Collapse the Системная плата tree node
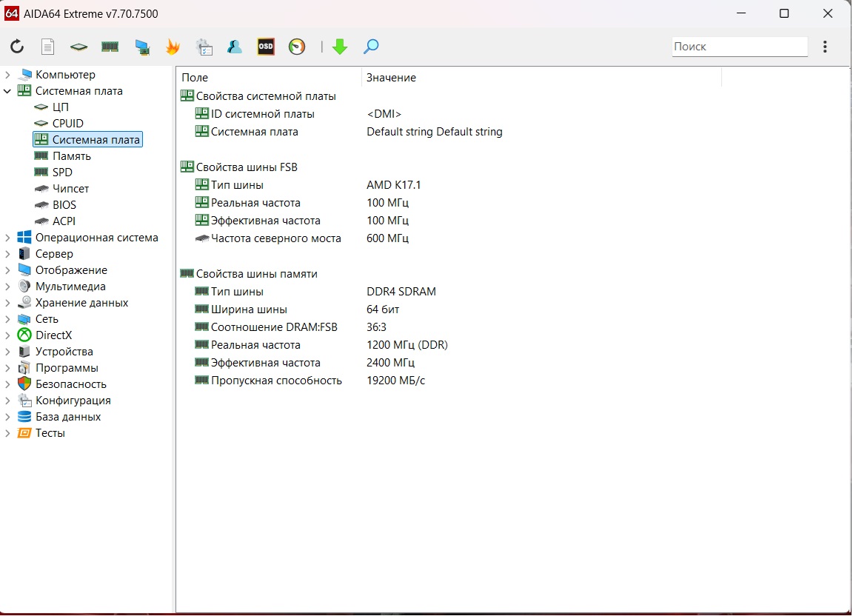Image resolution: width=853 pixels, height=616 pixels. pos(8,91)
